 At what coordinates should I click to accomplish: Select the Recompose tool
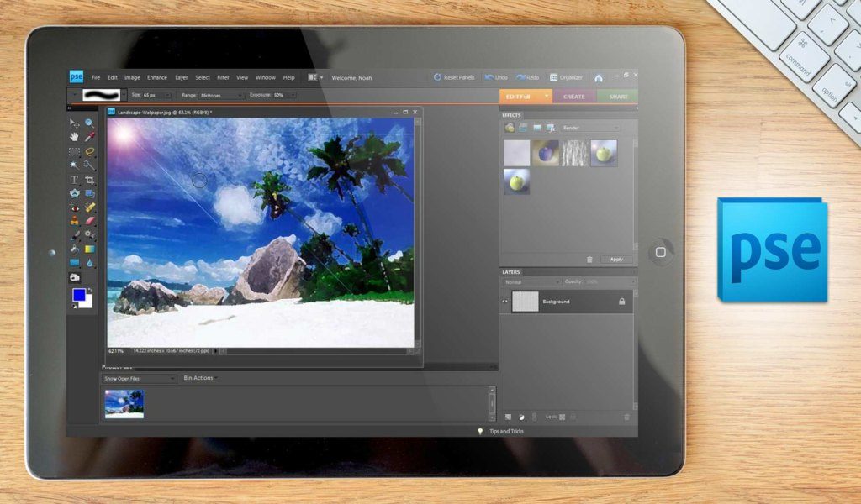point(89,193)
